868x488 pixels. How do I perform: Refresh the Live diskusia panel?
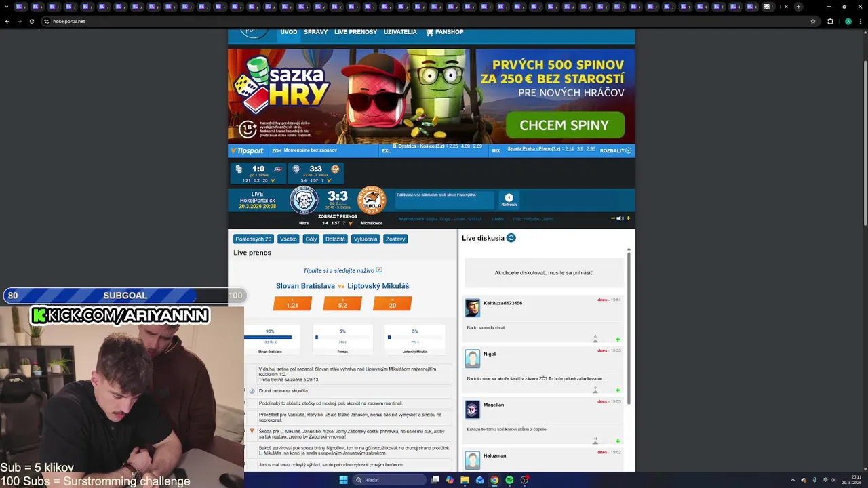511,238
